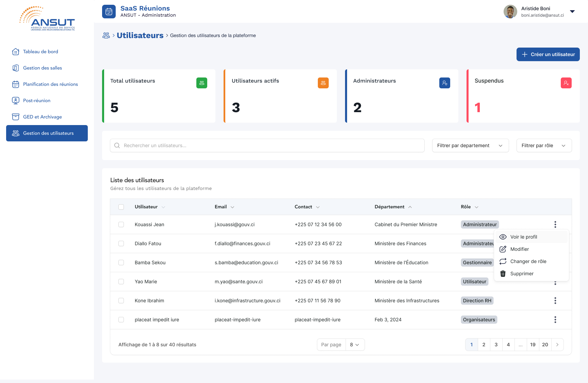
Task: Open Planification des réunions menu item
Action: 47,84
